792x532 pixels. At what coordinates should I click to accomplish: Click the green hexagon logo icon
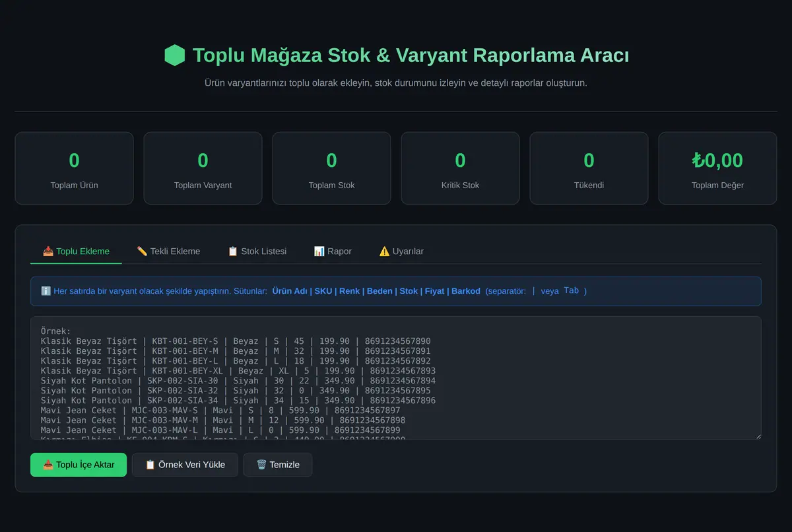click(x=175, y=55)
